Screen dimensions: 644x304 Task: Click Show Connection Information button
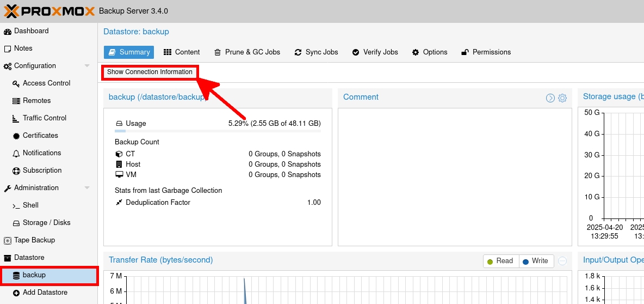coord(150,72)
